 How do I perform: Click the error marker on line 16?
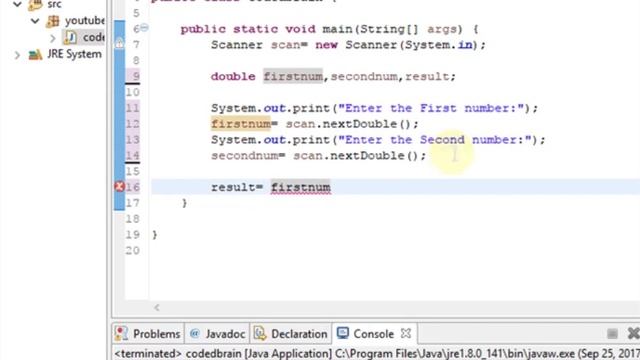[119, 187]
